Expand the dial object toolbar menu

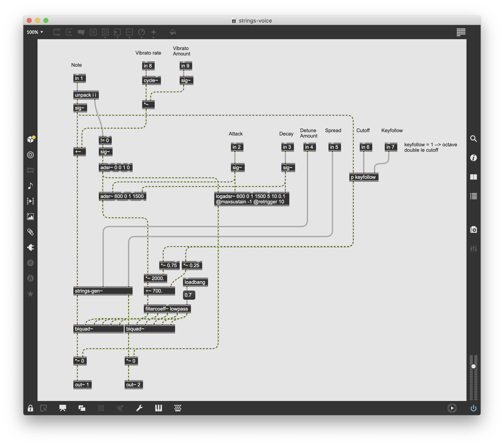(x=142, y=32)
